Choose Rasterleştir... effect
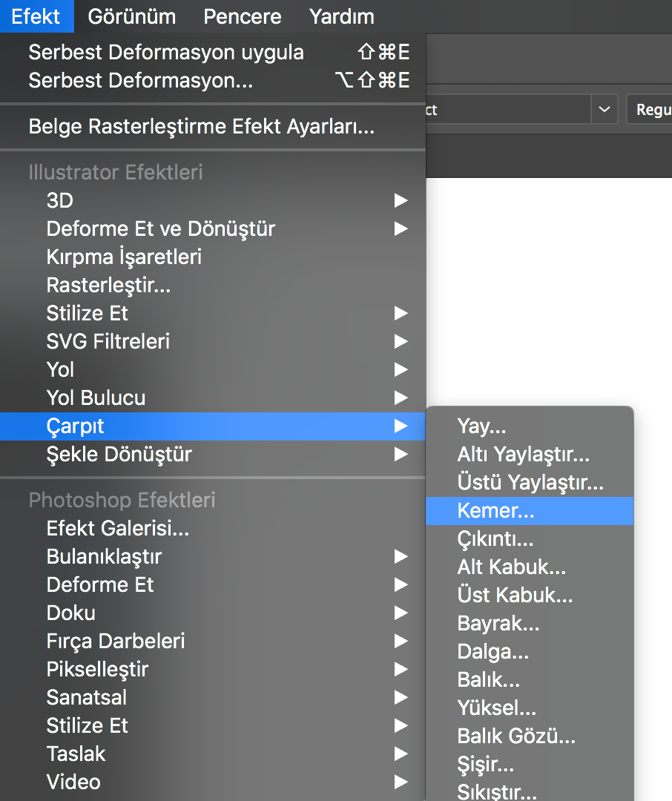This screenshot has height=801, width=672. pyautogui.click(x=213, y=285)
